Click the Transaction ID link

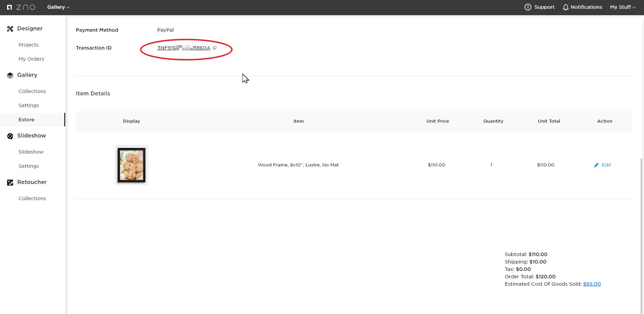pos(184,48)
